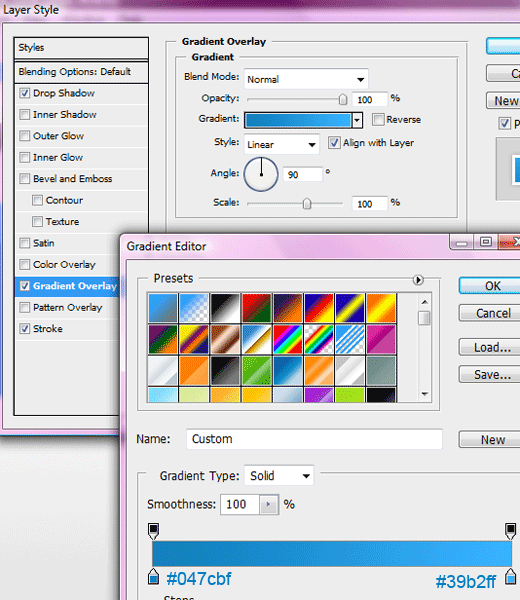Screen dimensions: 520x600
Task: Click the presets scrollbar down arrow
Action: 425,394
